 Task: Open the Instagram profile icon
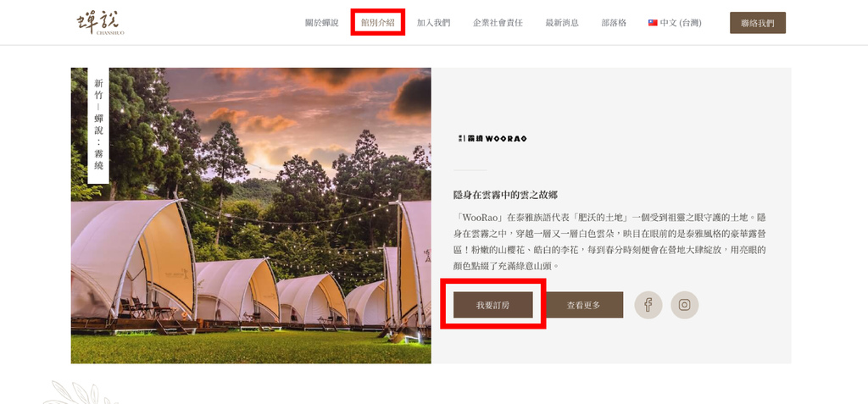[685, 305]
